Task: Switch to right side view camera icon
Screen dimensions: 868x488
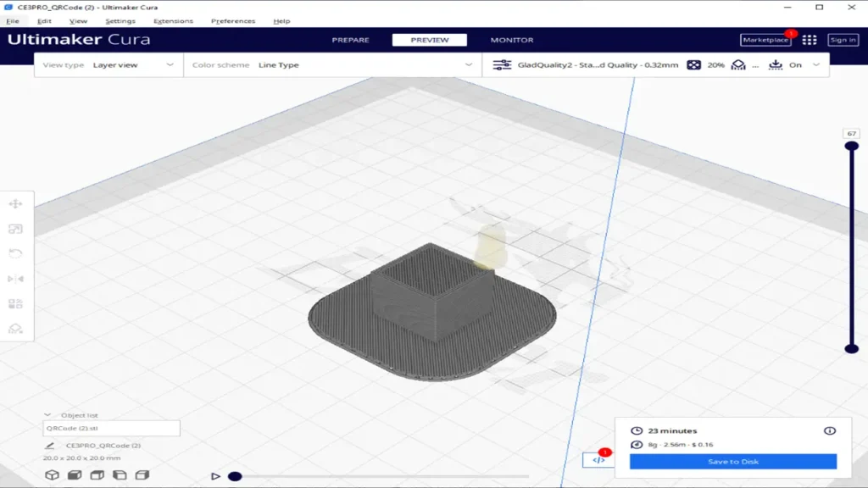Action: (x=142, y=474)
